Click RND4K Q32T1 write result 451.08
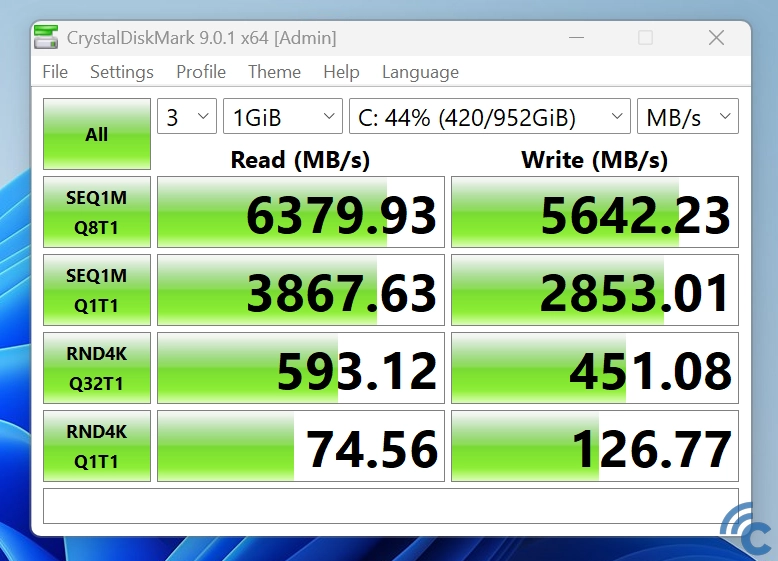This screenshot has height=561, width=778. pos(595,368)
